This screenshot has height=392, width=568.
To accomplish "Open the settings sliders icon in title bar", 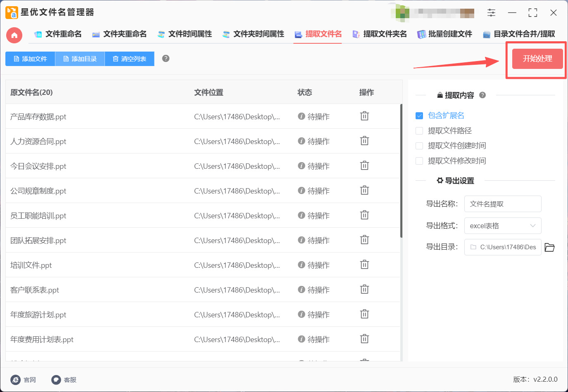I will [491, 13].
